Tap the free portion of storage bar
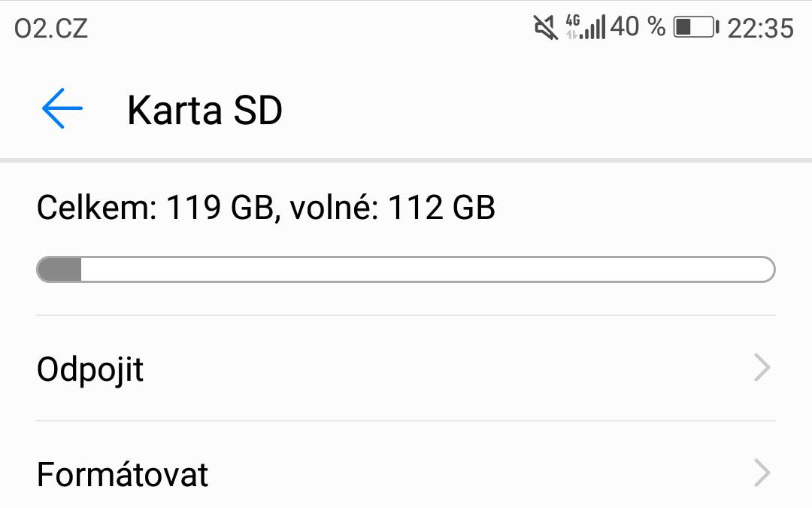 tap(428, 269)
